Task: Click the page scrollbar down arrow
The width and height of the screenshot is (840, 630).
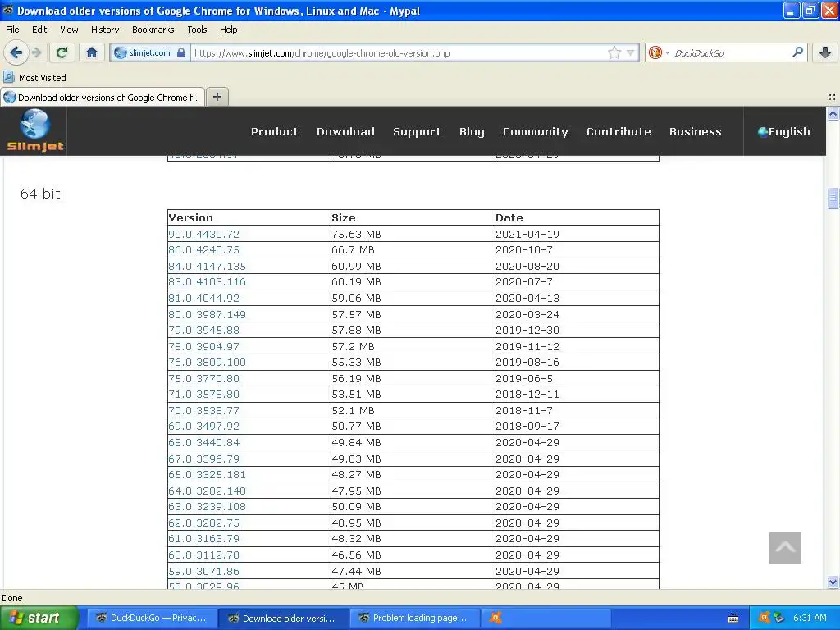Action: click(x=833, y=582)
